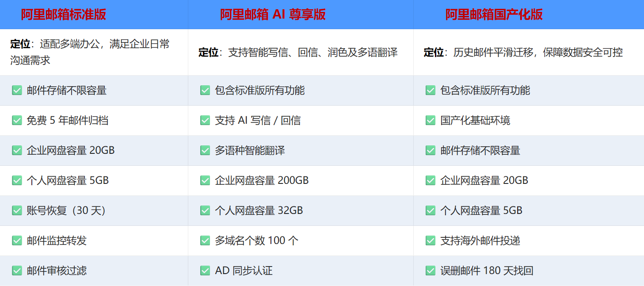Viewport: 644px width, 286px height.
Task: Click the text 免费 5 年邮件归档
Action: [x=67, y=120]
